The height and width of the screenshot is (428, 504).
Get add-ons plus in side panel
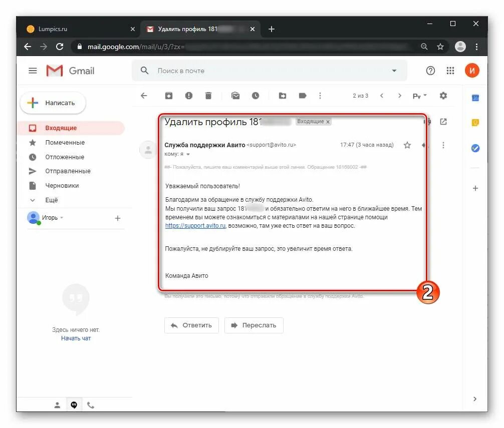(475, 189)
